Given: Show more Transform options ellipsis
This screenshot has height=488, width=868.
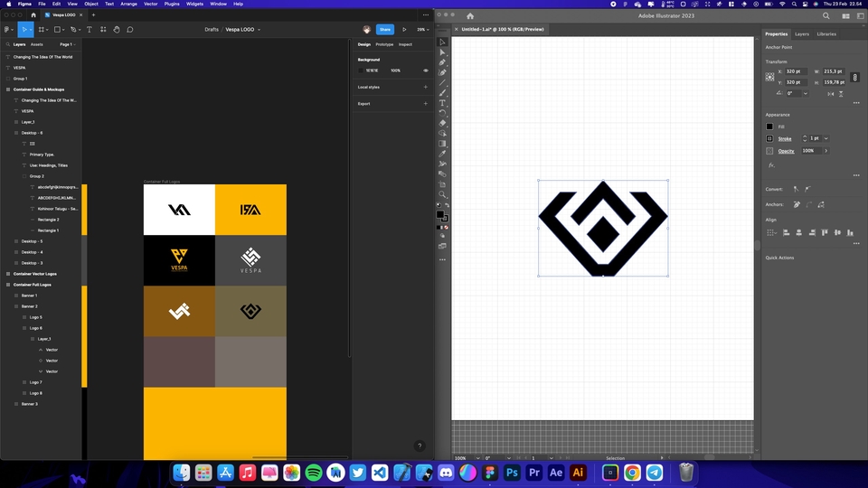Looking at the screenshot, I should 856,103.
